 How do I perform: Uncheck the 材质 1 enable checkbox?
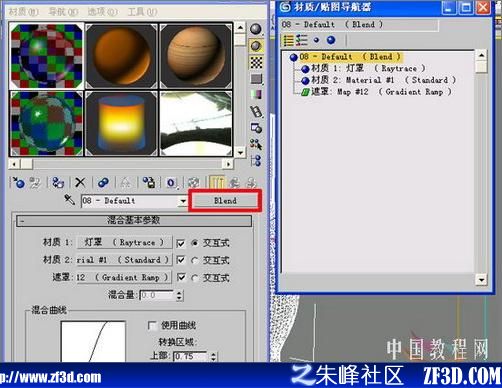point(181,243)
